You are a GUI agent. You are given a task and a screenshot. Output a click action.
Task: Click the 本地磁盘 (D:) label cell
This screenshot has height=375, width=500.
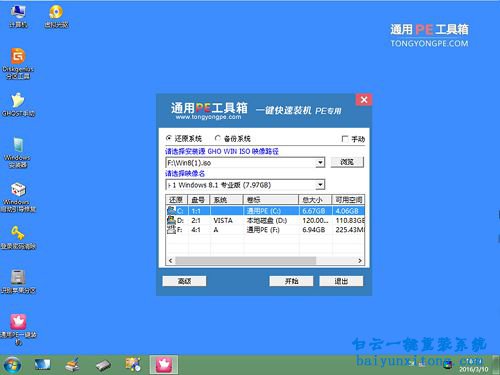(267, 220)
